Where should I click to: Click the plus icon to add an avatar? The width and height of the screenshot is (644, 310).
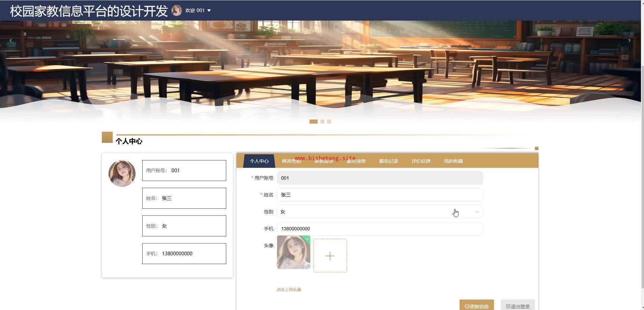coord(330,256)
